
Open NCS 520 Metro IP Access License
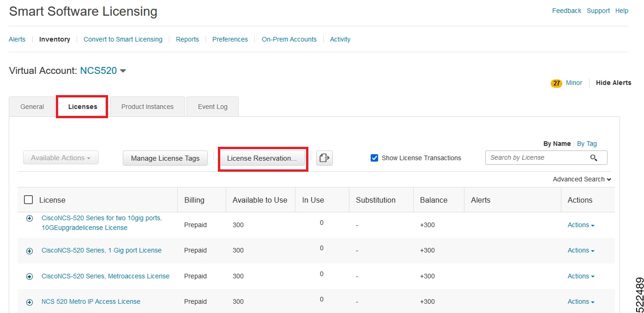coord(91,301)
